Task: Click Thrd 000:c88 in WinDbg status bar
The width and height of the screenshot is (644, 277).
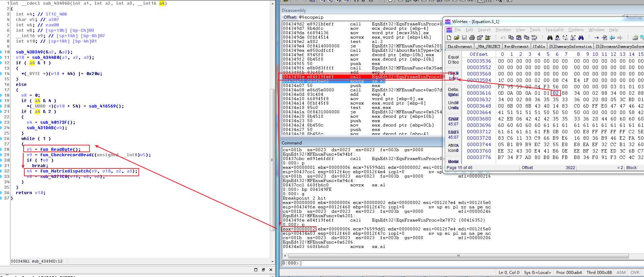Action: [599, 272]
